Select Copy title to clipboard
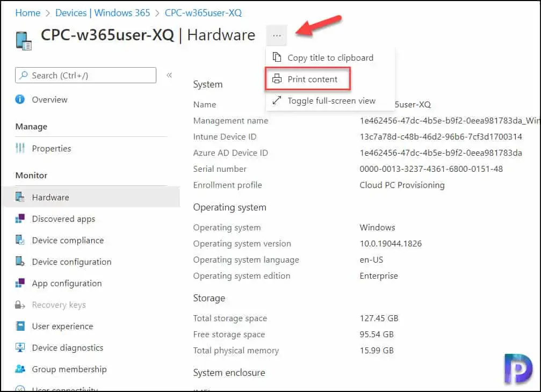Screen dimensions: 541x392 (330, 57)
